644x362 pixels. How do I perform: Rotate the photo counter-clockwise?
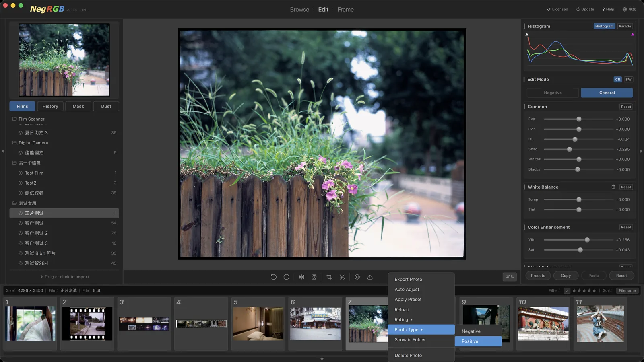pyautogui.click(x=274, y=277)
